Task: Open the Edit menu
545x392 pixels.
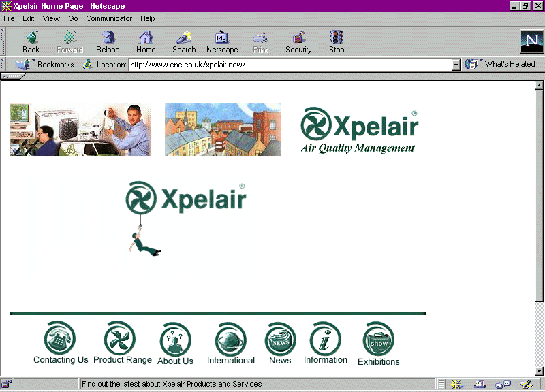Action: (28, 19)
